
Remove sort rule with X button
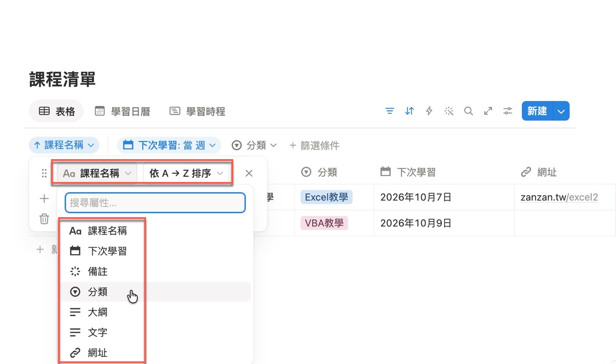(249, 173)
